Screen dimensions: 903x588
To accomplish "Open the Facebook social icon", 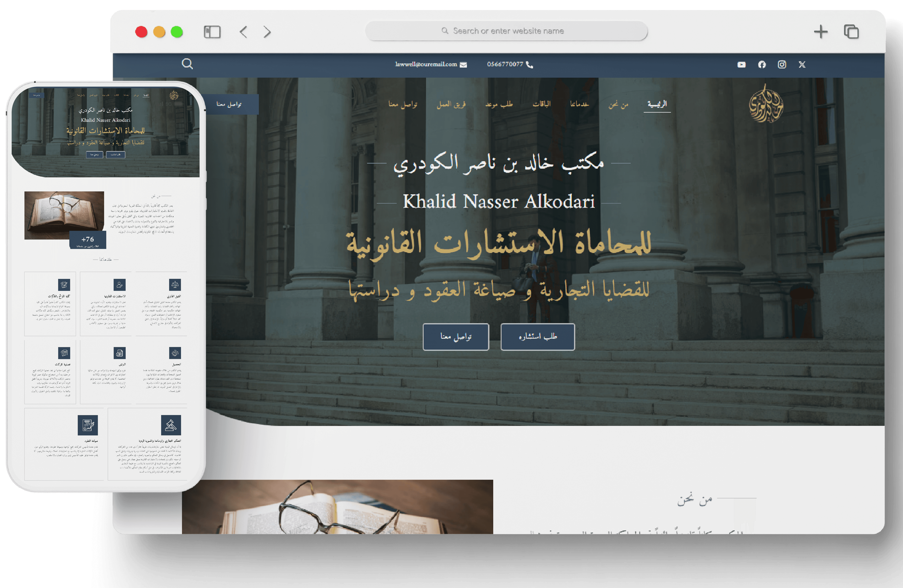I will (x=762, y=65).
